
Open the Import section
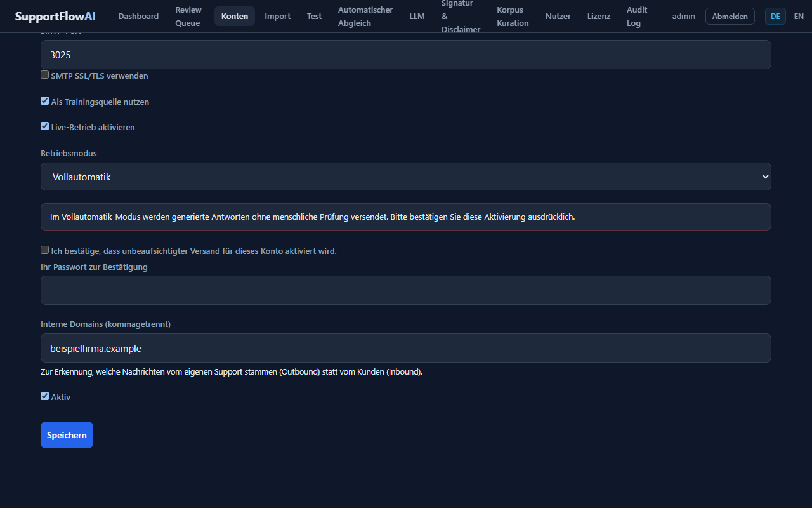coord(277,17)
